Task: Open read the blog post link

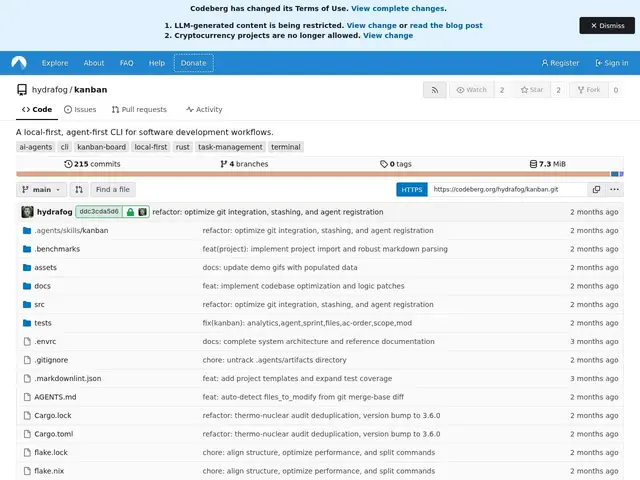Action: pyautogui.click(x=446, y=25)
